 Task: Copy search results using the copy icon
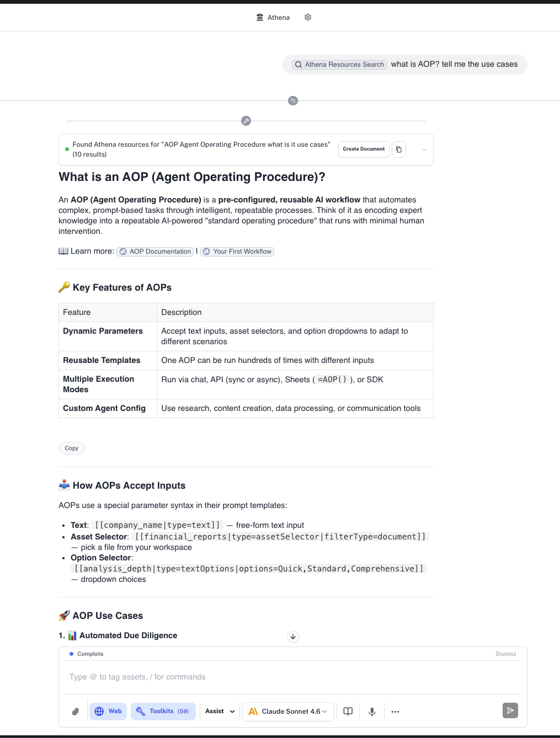[399, 149]
